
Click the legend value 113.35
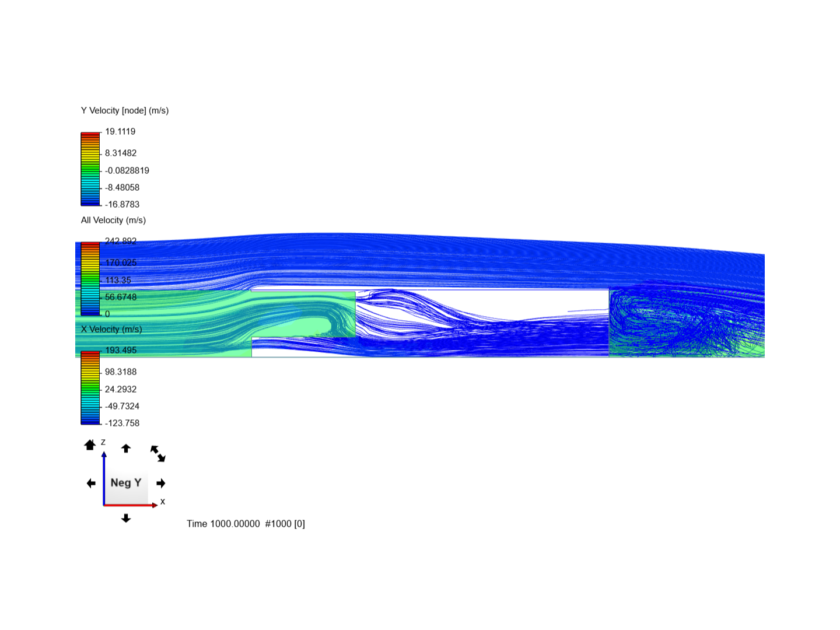(x=118, y=280)
